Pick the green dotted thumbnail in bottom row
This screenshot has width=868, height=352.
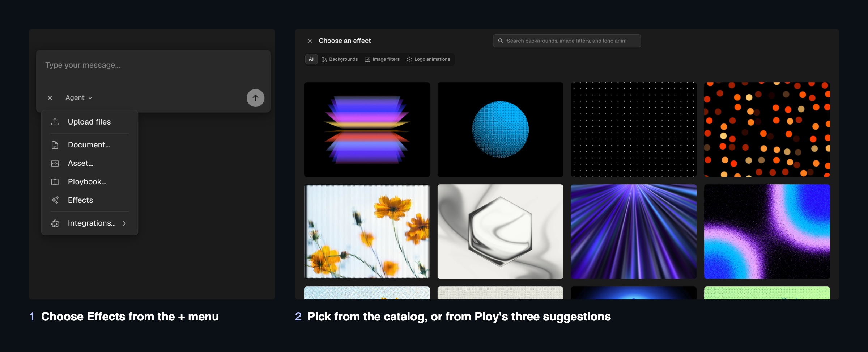[767, 293]
